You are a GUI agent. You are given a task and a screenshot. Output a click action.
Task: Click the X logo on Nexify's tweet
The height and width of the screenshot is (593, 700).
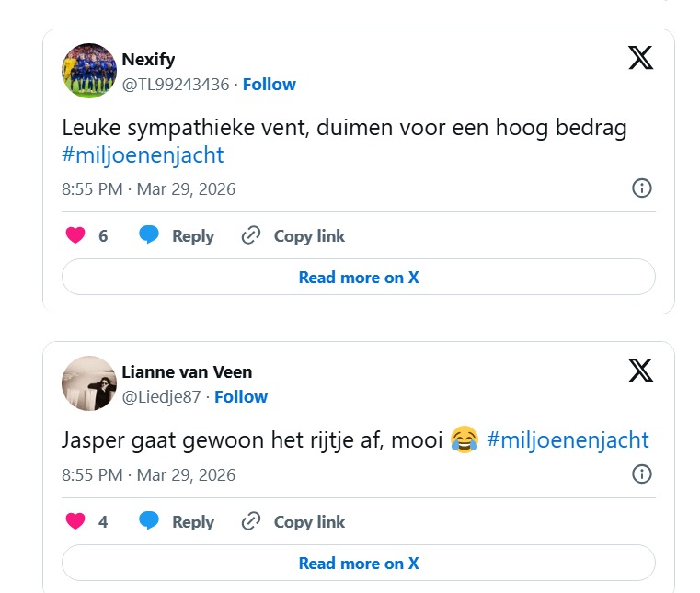[x=640, y=58]
